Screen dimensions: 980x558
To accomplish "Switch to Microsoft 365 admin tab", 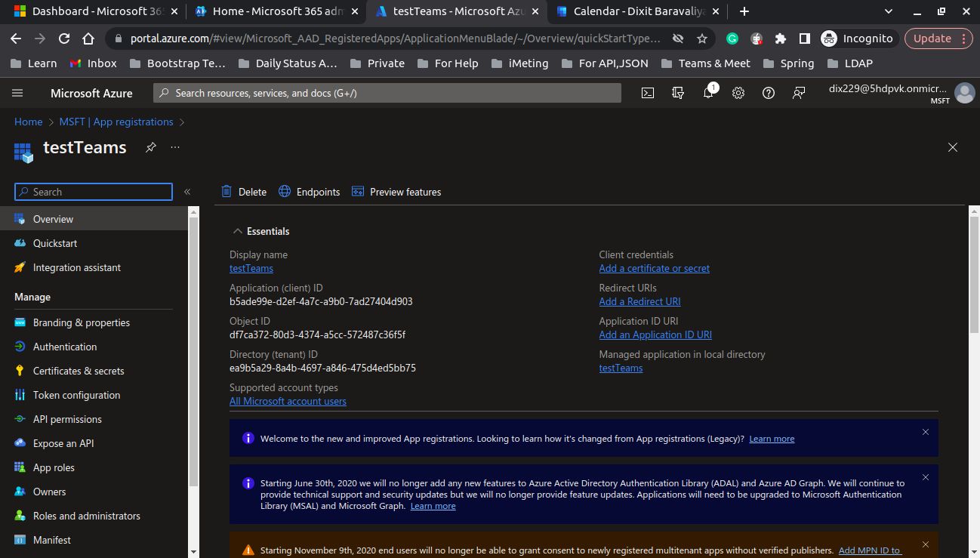I will 277,11.
